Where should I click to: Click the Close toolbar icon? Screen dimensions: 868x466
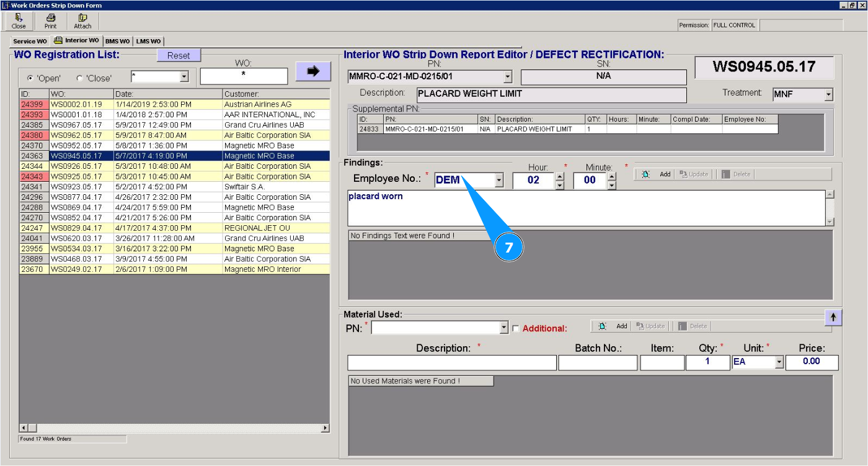(19, 21)
